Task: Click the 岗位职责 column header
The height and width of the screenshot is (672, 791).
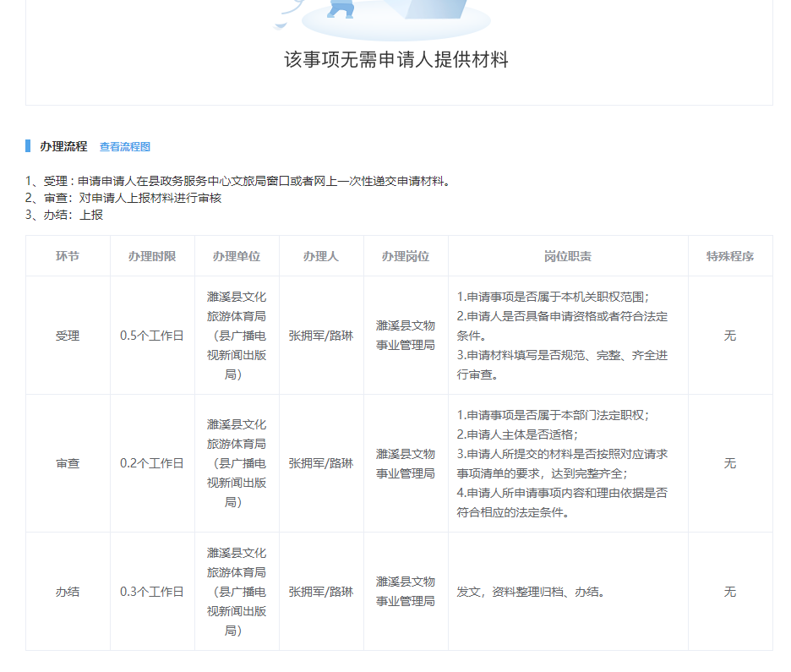Action: 568,256
